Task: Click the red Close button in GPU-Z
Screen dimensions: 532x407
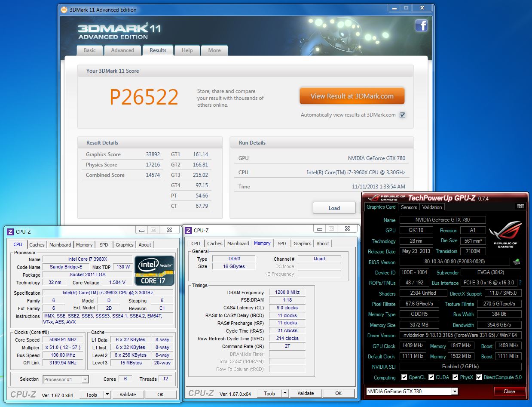Action: point(510,392)
